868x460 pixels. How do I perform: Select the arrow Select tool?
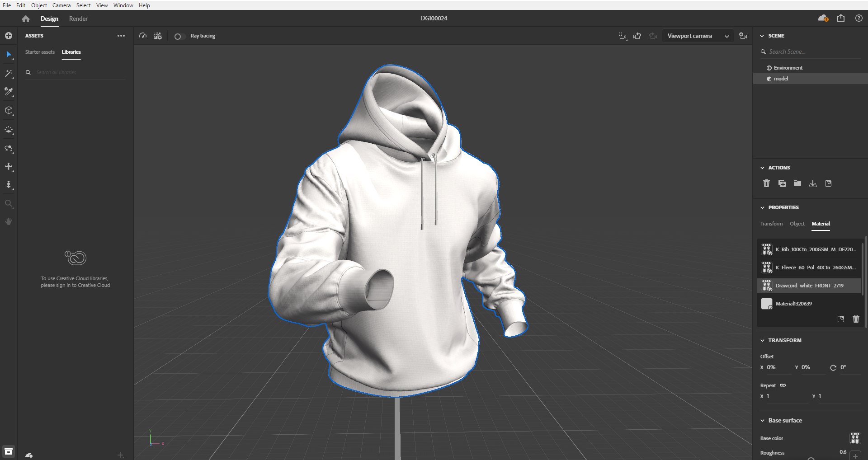tap(9, 55)
